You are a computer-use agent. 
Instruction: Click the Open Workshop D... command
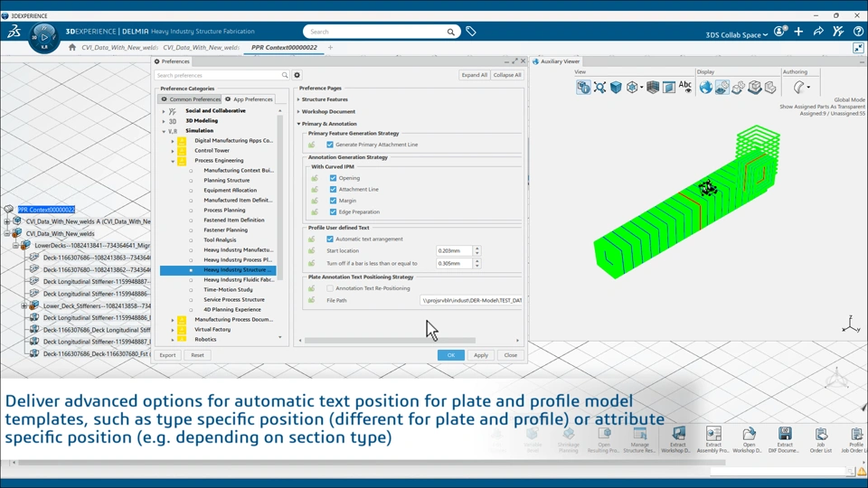[x=748, y=440]
